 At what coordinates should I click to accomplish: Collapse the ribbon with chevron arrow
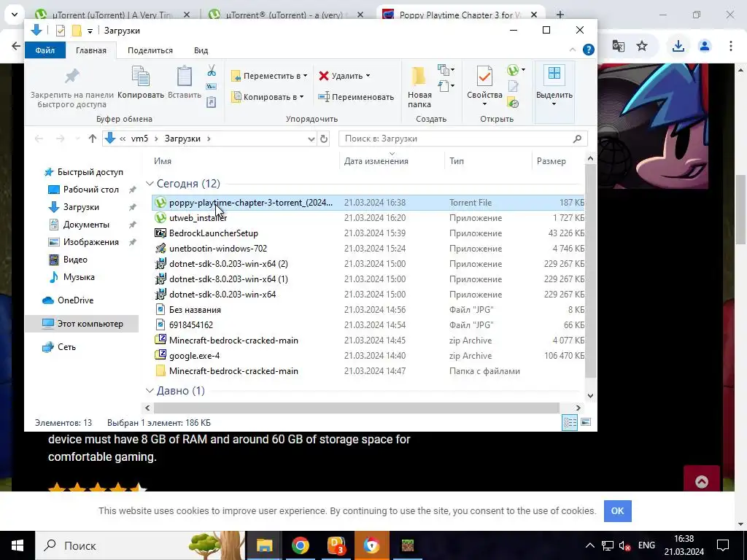[573, 50]
